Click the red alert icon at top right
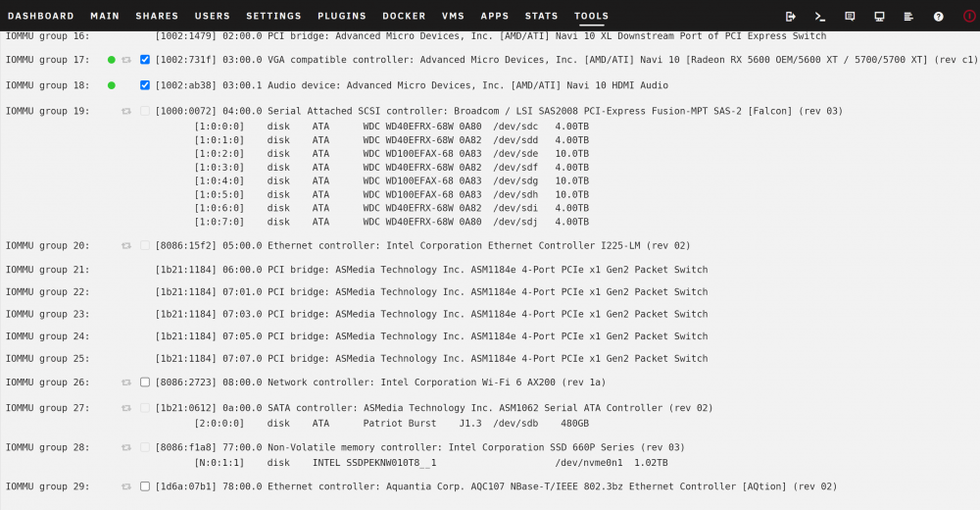980x510 pixels. 969,17
